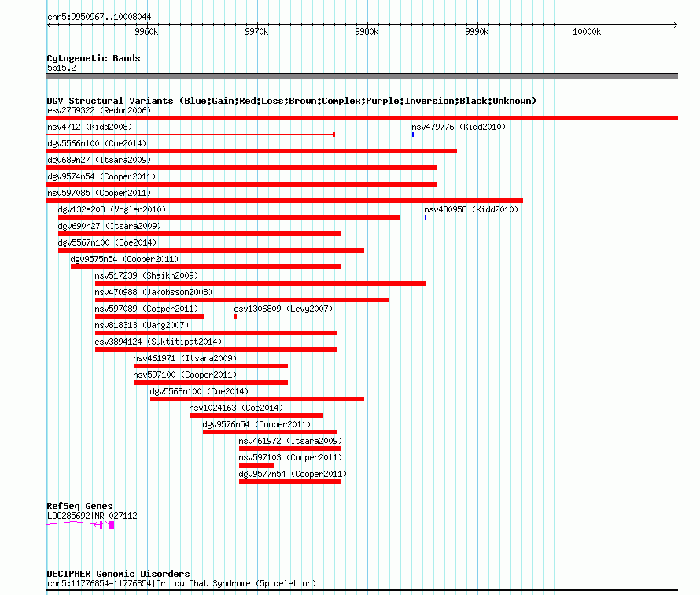The image size is (700, 595).
Task: Select nsv597100 (Cooper2011) label
Action: click(185, 375)
